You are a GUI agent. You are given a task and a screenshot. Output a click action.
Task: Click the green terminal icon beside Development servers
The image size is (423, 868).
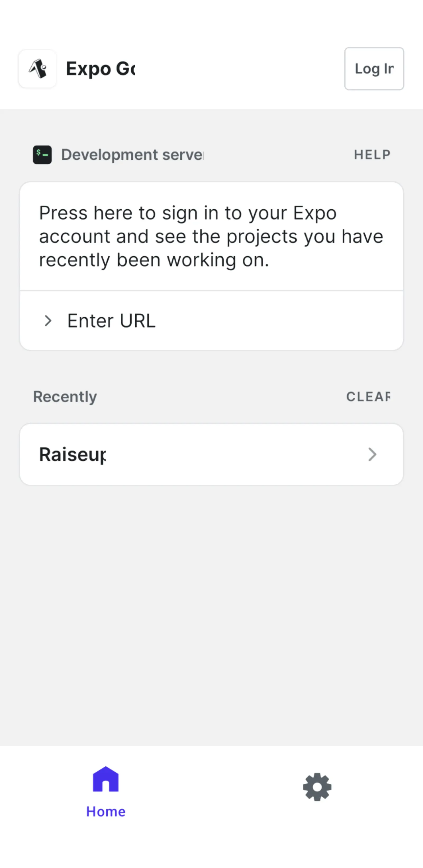click(42, 155)
